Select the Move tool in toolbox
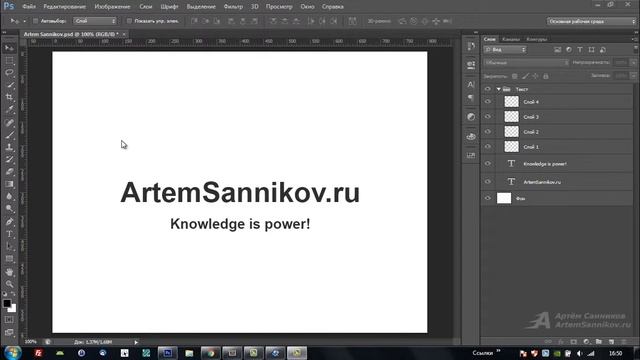The height and width of the screenshot is (360, 640). click(9, 49)
